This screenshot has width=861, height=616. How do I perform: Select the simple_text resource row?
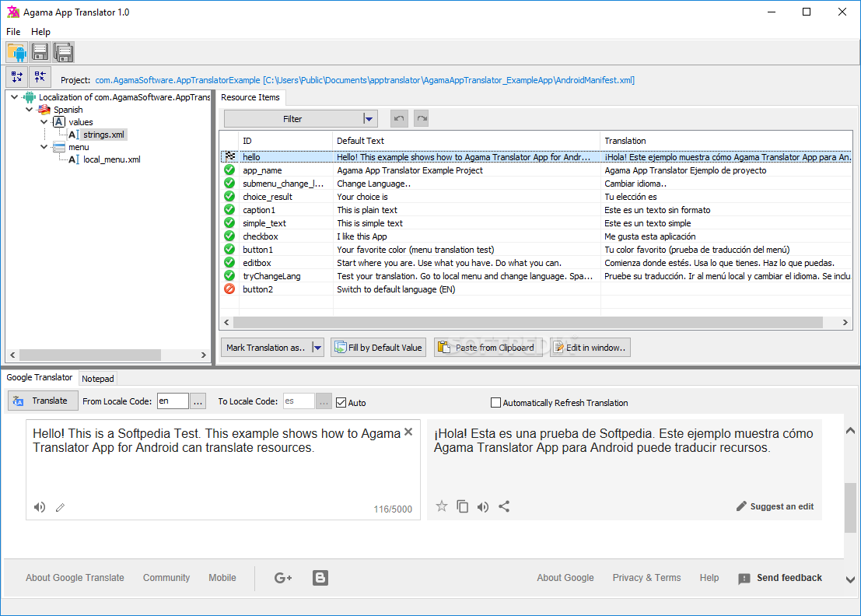[x=536, y=223]
